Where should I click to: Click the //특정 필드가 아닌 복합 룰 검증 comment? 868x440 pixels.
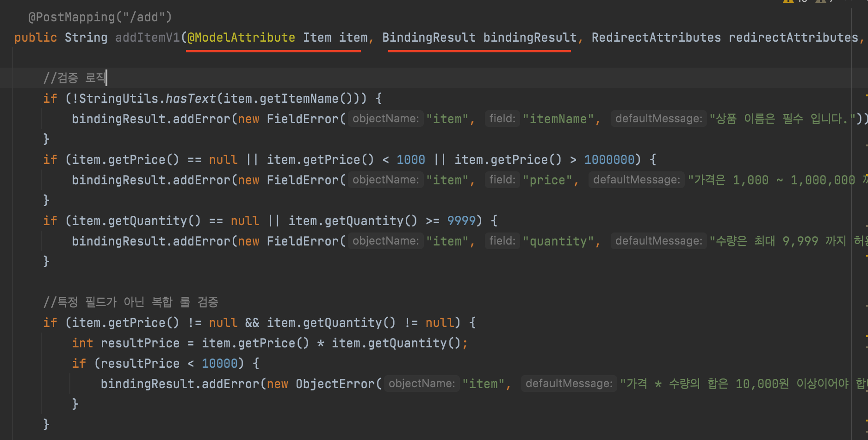click(x=130, y=302)
